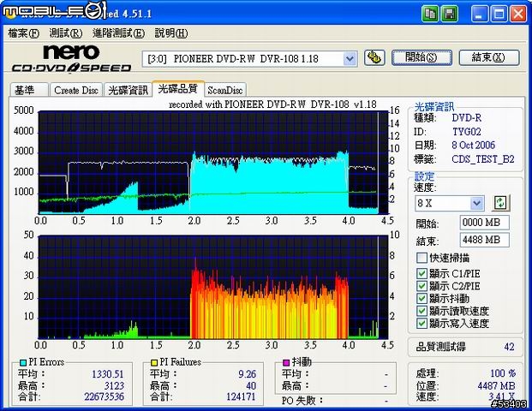This screenshot has height=411, width=532.
Task: Toggle the 顯示讀取速度 read speed checkbox
Action: click(x=421, y=311)
